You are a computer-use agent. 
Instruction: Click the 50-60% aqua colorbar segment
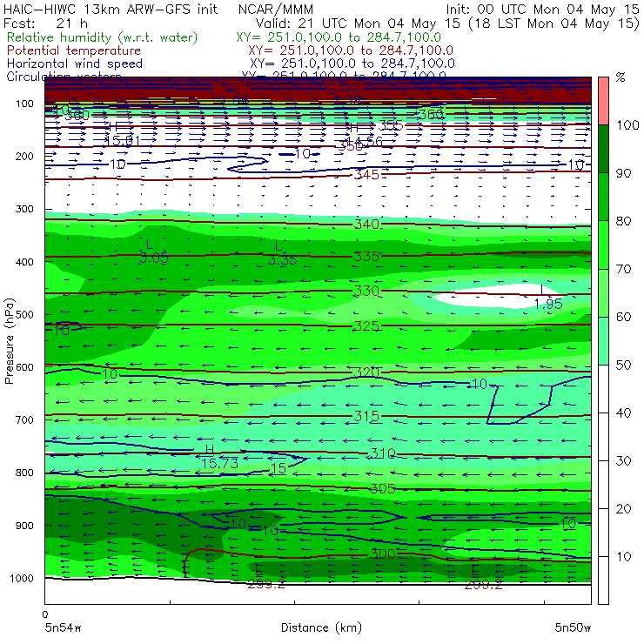(603, 341)
